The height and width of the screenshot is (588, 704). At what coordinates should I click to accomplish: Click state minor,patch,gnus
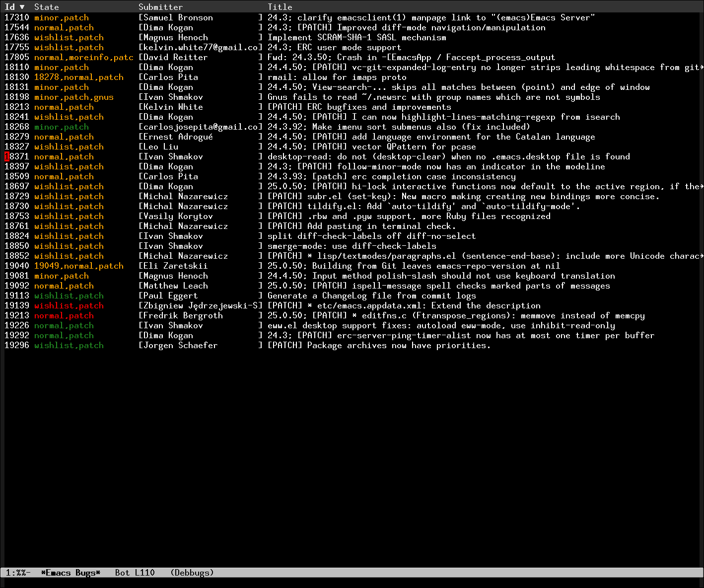tap(74, 97)
